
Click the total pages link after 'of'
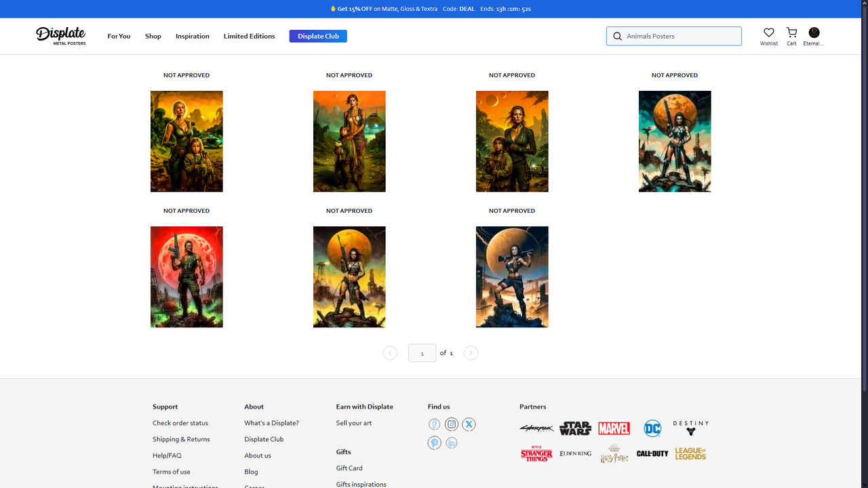coord(451,353)
